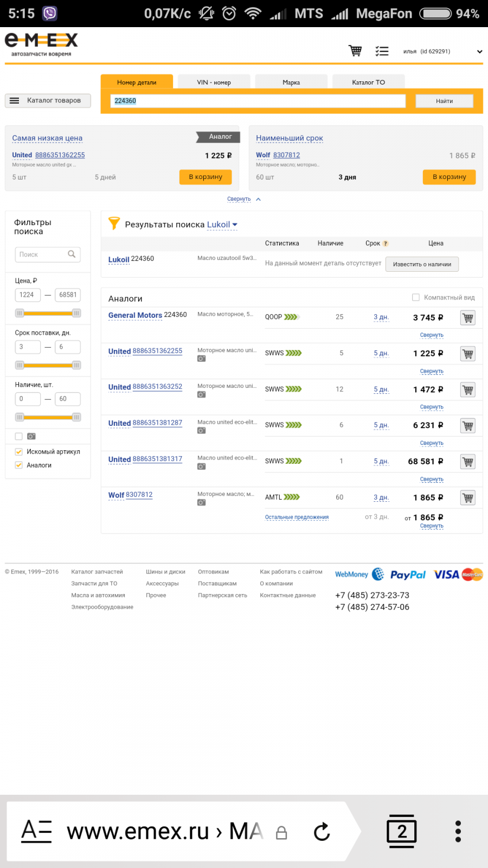Click the filter Поиск text field
The width and height of the screenshot is (488, 868).
click(48, 254)
